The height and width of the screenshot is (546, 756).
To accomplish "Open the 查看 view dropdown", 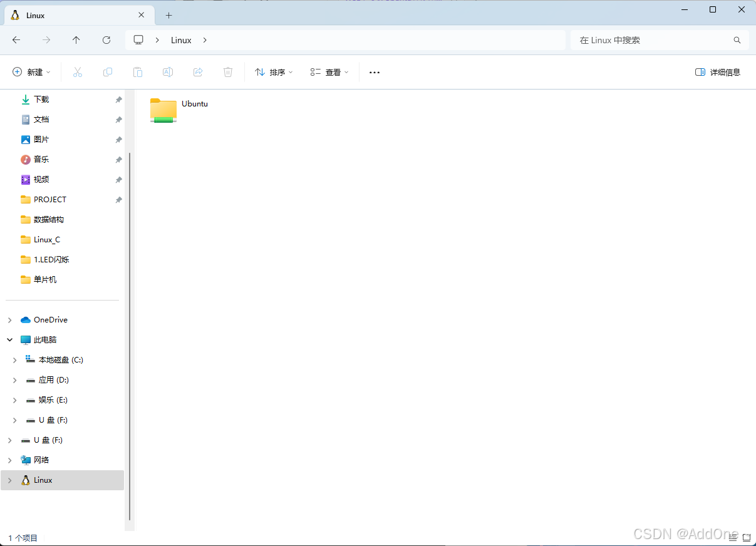I will pos(329,72).
